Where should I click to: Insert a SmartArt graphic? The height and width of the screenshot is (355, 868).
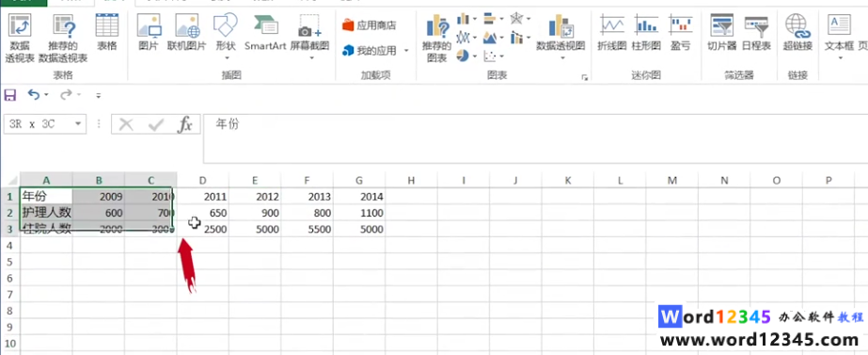(265, 33)
